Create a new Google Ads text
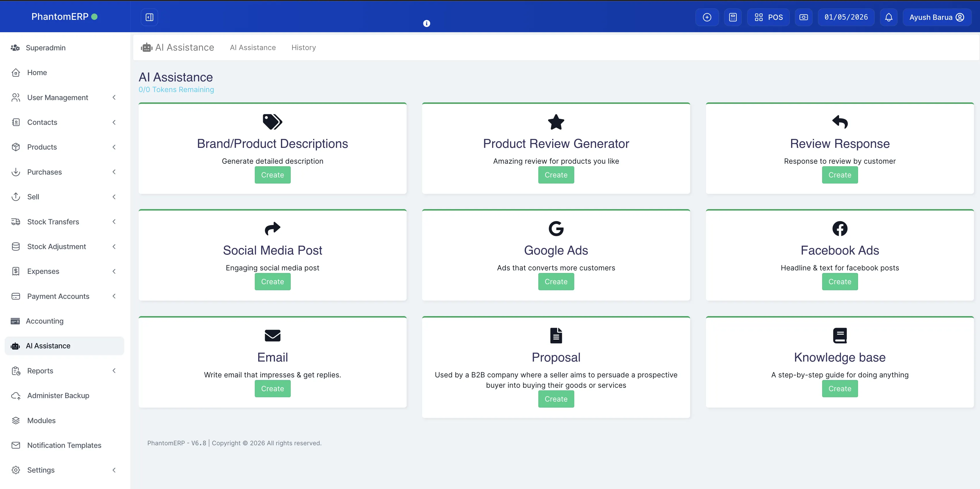Viewport: 980px width, 489px height. click(556, 282)
